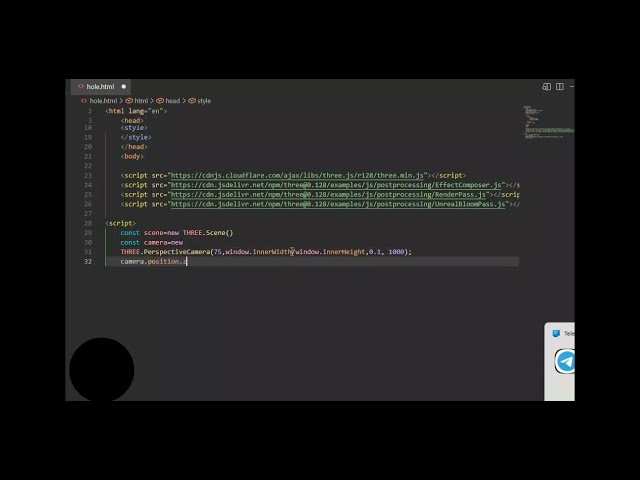Click the '</style>' closing tag
Screen dimensions: 640x480
click(136, 137)
